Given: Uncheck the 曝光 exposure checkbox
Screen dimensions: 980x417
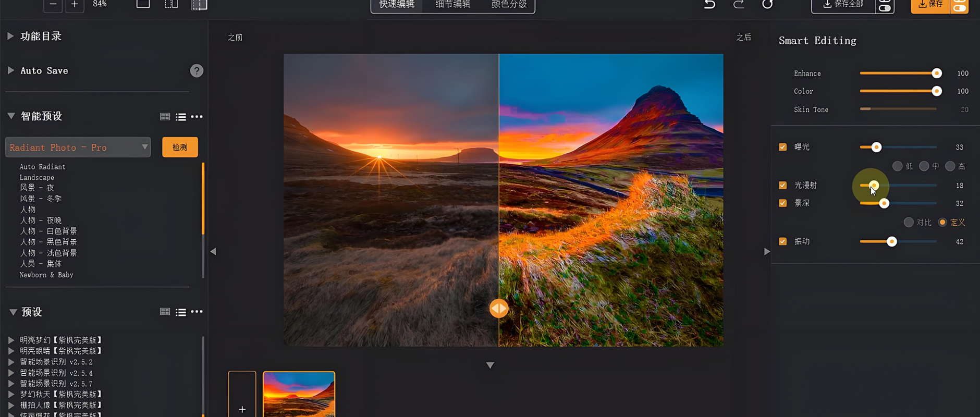Looking at the screenshot, I should click(x=782, y=147).
